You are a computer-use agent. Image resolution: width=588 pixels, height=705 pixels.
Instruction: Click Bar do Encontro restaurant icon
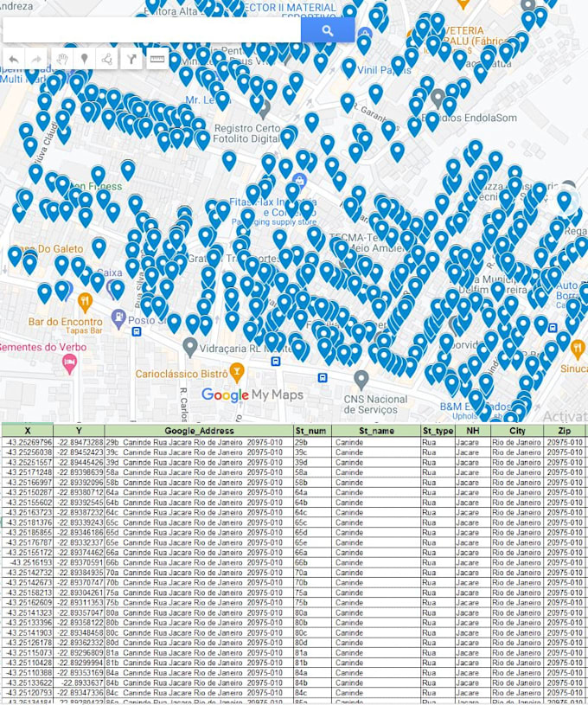tap(85, 302)
